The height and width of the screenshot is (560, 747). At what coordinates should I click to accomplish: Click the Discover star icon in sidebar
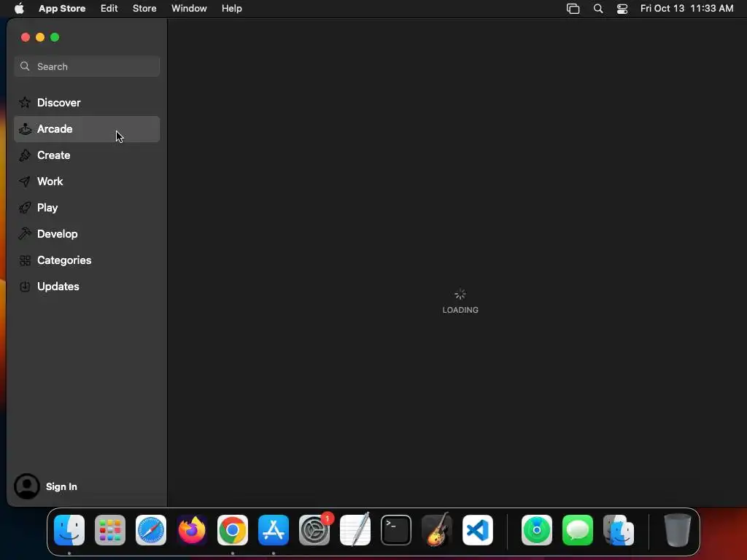coord(25,102)
